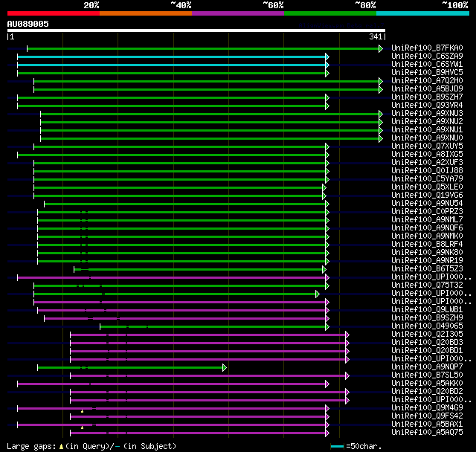This screenshot has width=476, height=452.
Task: Click the UniRef100_A2XUF3 hit name
Action: [x=427, y=163]
